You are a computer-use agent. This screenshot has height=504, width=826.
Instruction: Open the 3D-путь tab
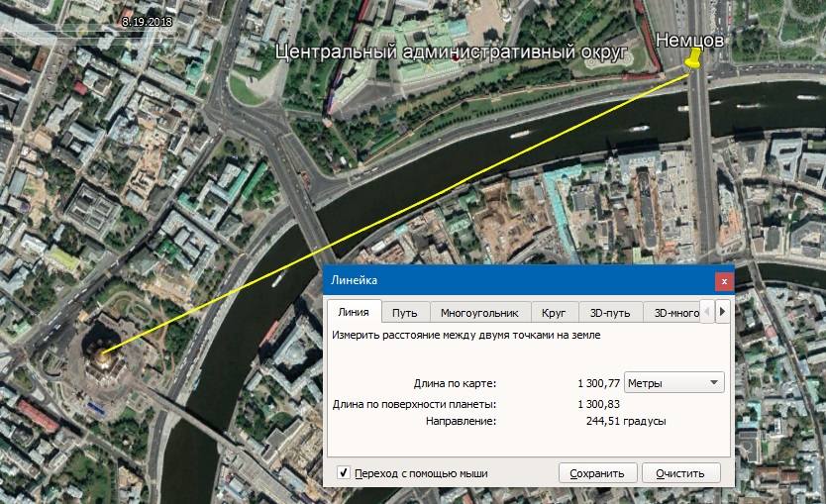pyautogui.click(x=610, y=313)
